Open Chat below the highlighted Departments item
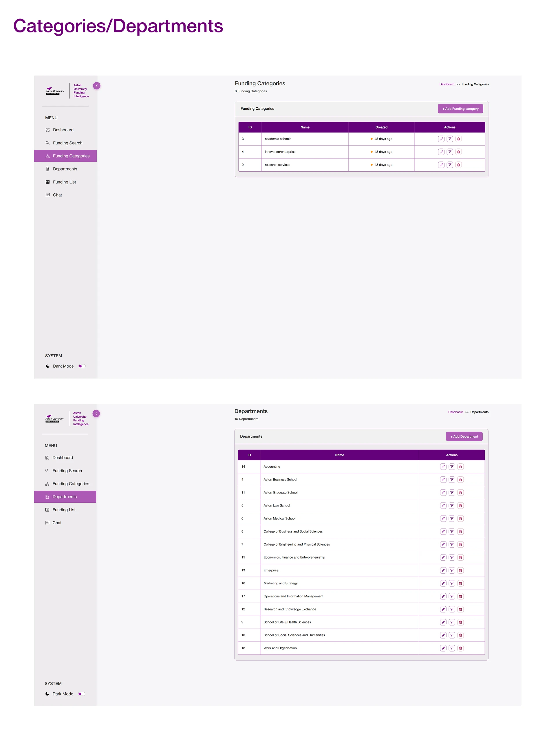The height and width of the screenshot is (756, 556). coord(57,523)
